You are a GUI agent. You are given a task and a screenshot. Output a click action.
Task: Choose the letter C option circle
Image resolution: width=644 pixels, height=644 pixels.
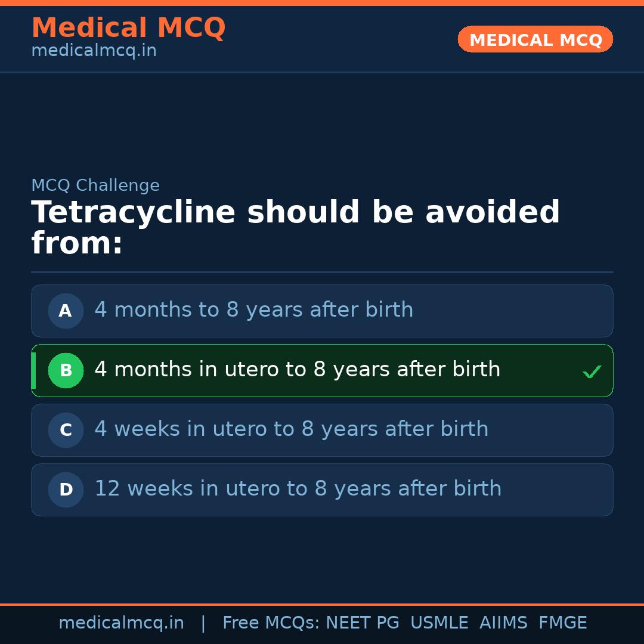66,430
